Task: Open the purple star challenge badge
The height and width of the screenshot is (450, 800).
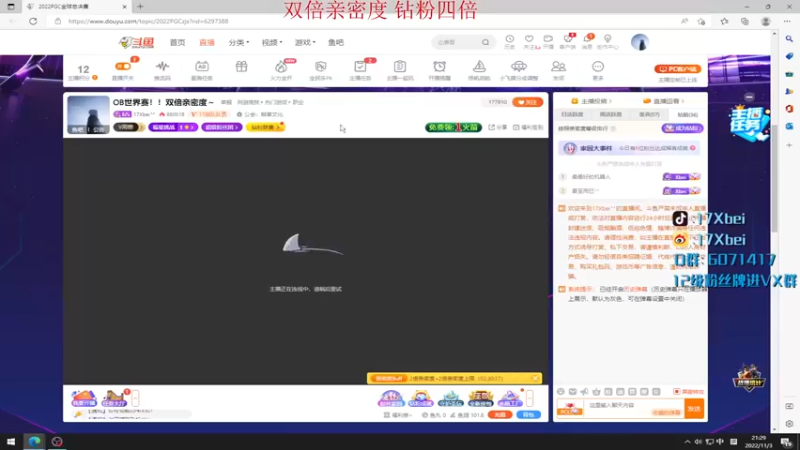Action: (x=173, y=127)
